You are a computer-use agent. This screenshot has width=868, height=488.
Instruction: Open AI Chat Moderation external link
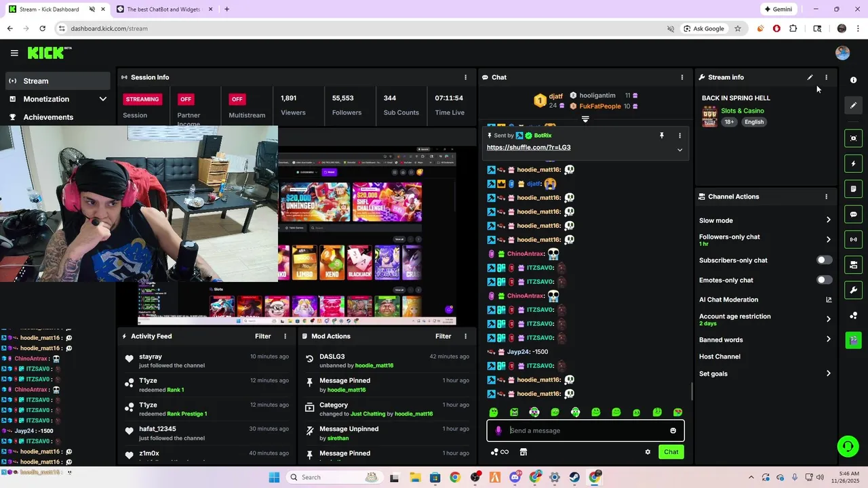tap(828, 300)
